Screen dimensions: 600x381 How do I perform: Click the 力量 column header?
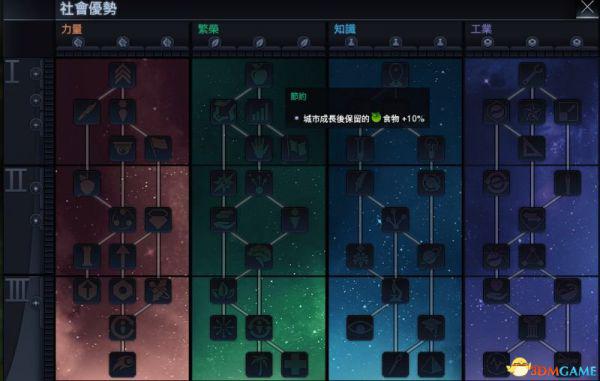pyautogui.click(x=72, y=29)
